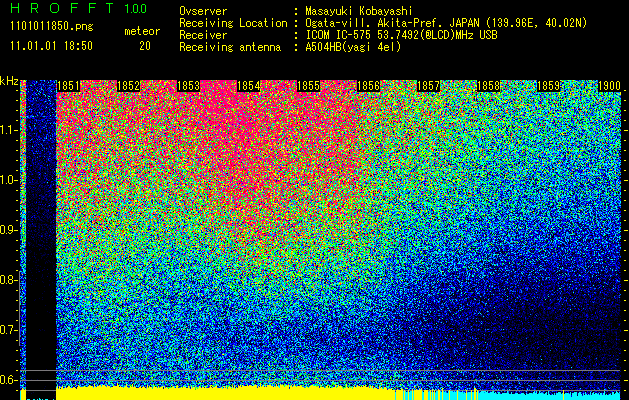Click the 1856 time marker
The image size is (629, 400).
(x=368, y=86)
